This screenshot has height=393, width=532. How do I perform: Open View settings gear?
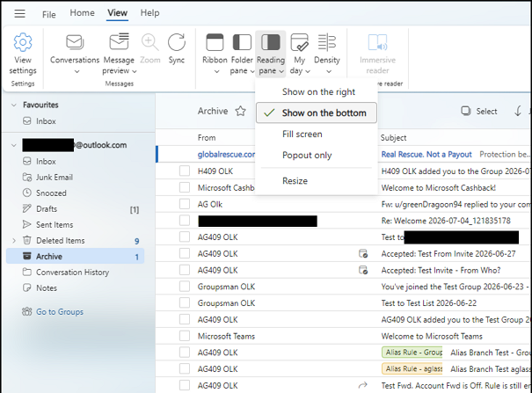pyautogui.click(x=23, y=42)
